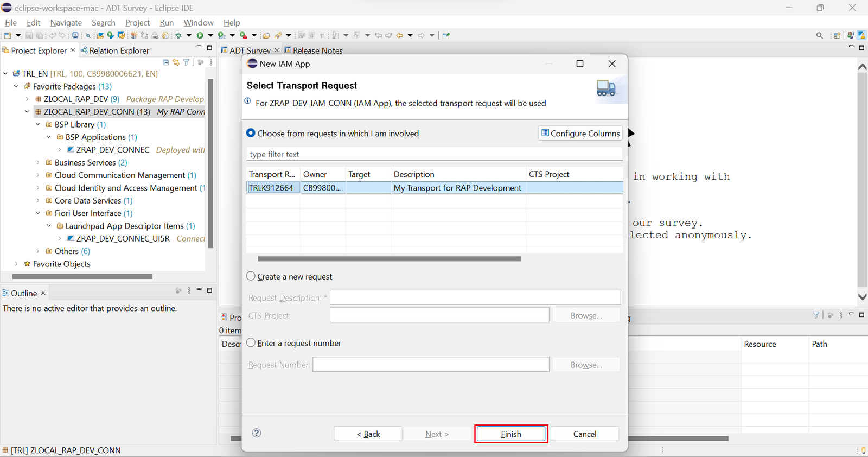Click the Cancel button in the dialog

[585, 434]
